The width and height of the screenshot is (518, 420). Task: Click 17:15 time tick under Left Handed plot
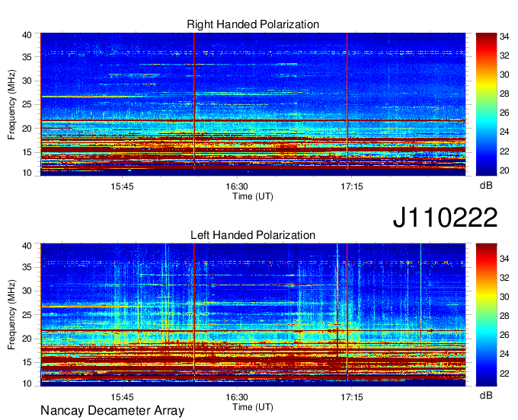tap(352, 397)
